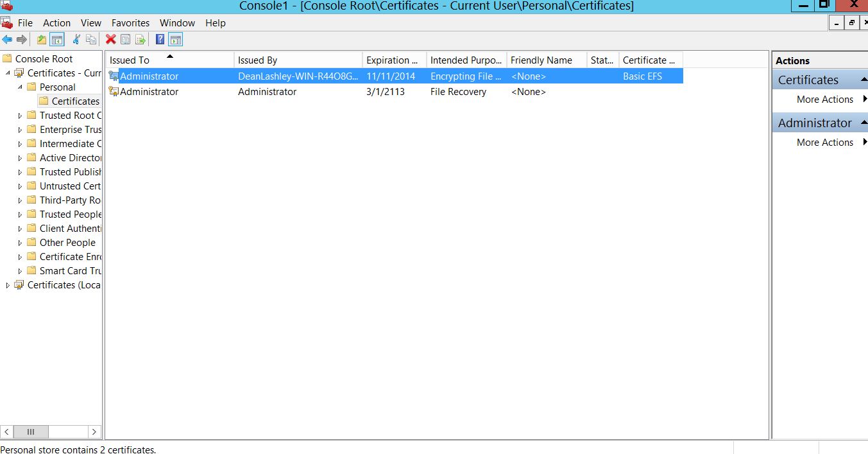
Task: Go forward using the Forward arrow
Action: click(22, 40)
